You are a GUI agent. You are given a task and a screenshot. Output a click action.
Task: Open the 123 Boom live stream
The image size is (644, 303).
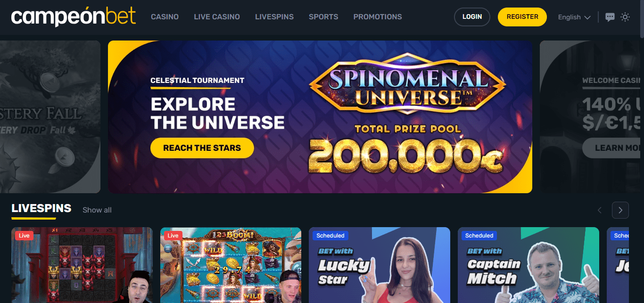(x=231, y=265)
